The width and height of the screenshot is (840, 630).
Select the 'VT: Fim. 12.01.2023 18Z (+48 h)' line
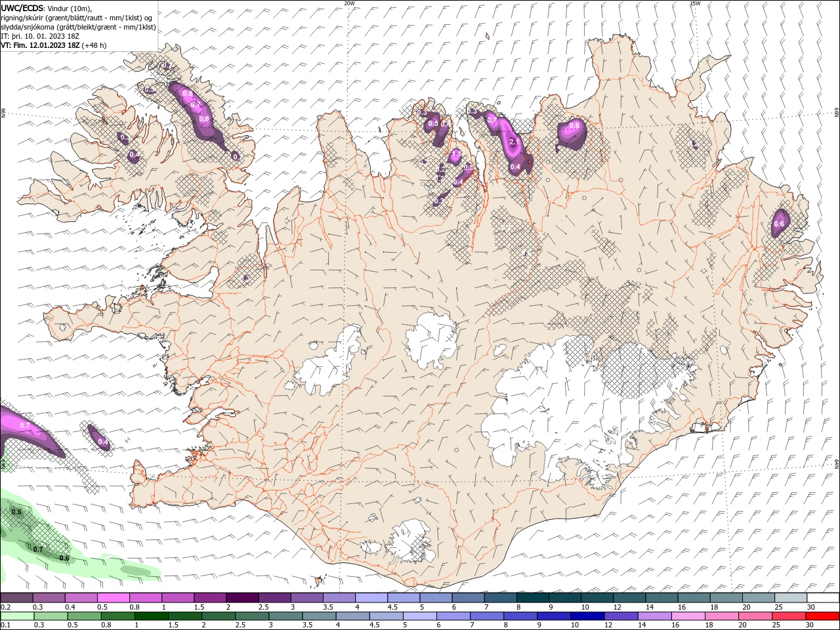tap(54, 45)
